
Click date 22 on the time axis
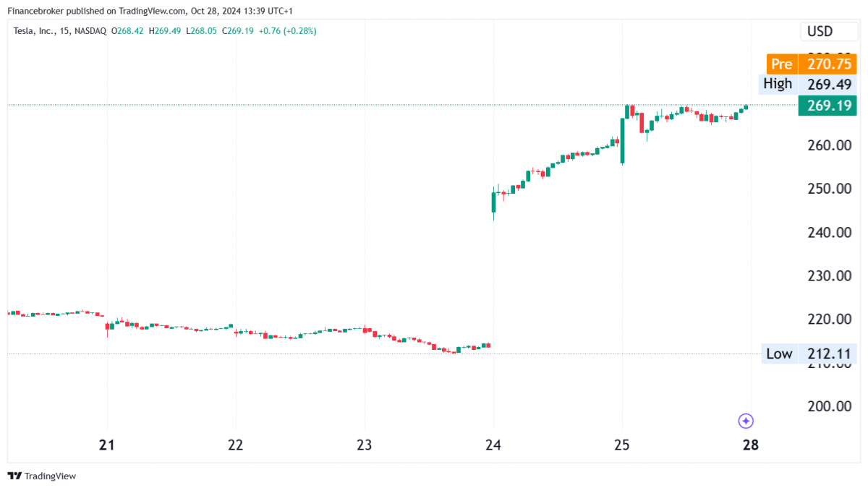(236, 445)
